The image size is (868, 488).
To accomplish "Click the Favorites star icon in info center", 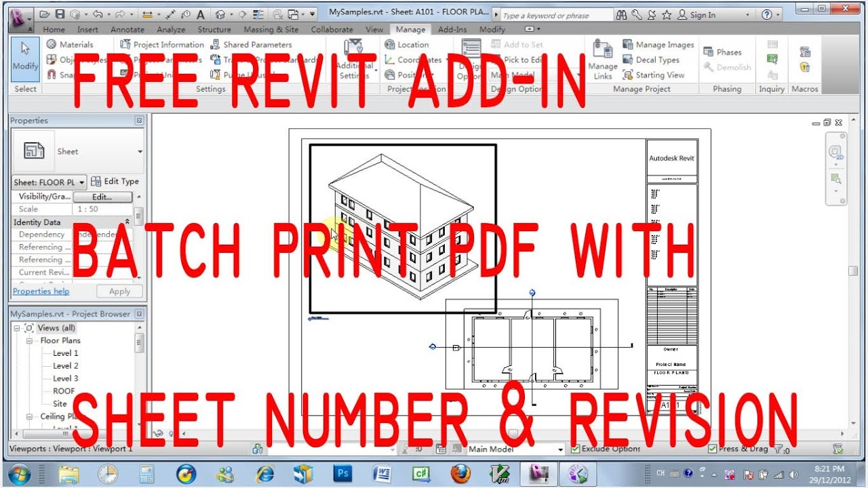I will pyautogui.click(x=667, y=14).
